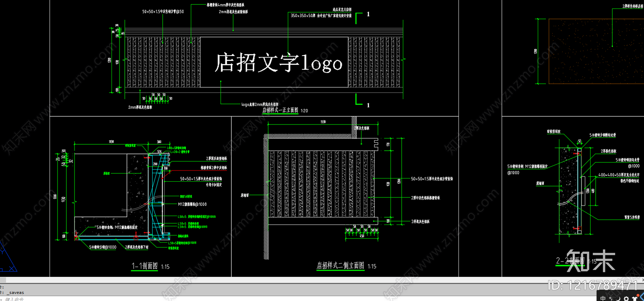Select the 1530 dimension in side elevation
Image resolution: width=644 pixels, height=301 pixels.
(x=323, y=122)
